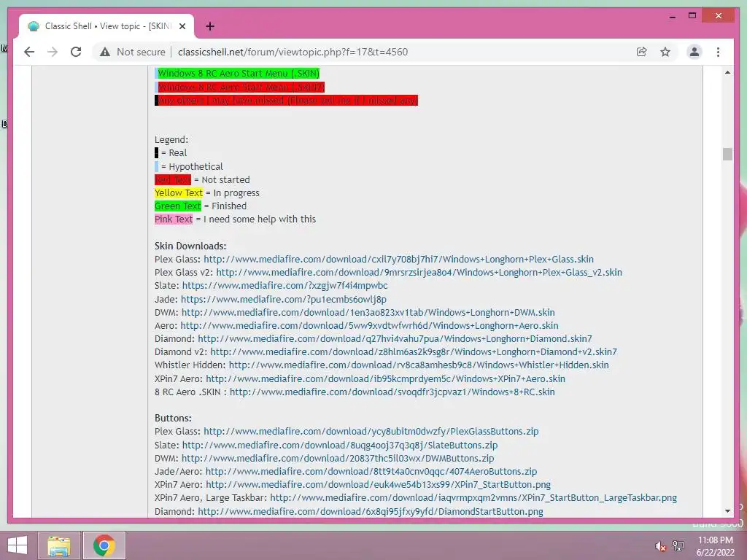Click the Yellow Text legend sample

coord(179,192)
